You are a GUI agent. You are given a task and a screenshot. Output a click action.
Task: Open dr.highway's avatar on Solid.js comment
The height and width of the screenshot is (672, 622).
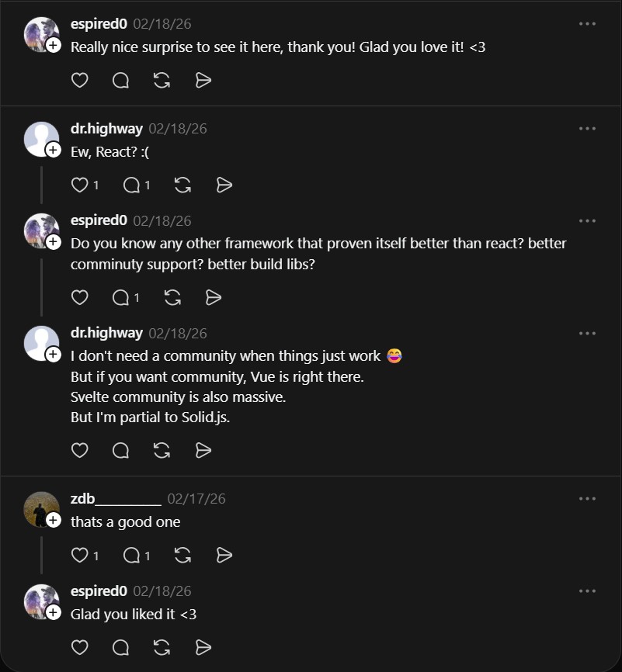coord(42,344)
